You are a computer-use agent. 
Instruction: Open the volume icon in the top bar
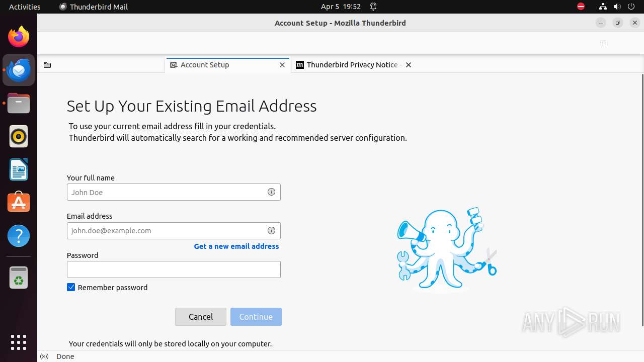617,7
